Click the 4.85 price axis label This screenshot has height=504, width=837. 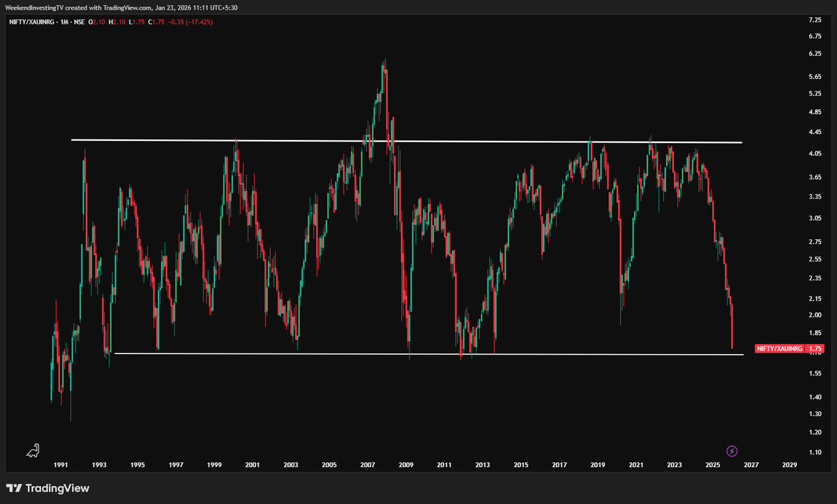coord(815,112)
